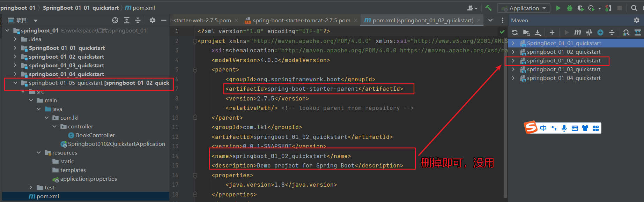Click the stop button in the run toolbar
Screen dimensions: 644x202
coord(620,8)
